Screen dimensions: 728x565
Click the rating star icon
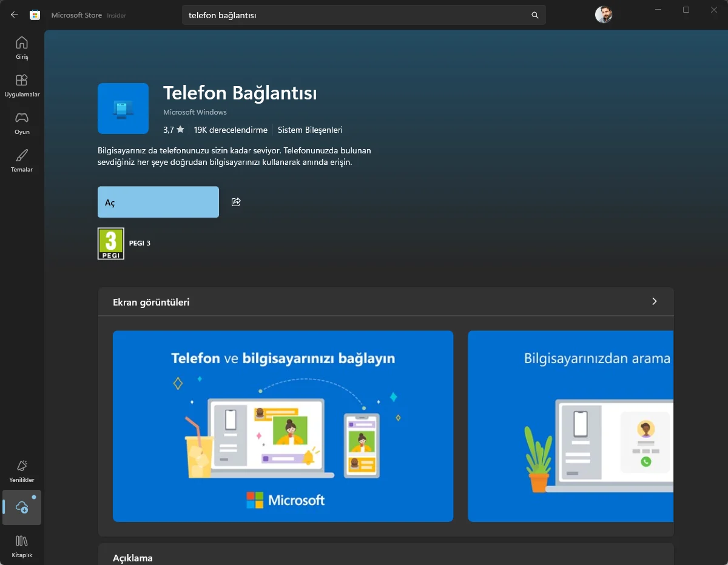[180, 130]
